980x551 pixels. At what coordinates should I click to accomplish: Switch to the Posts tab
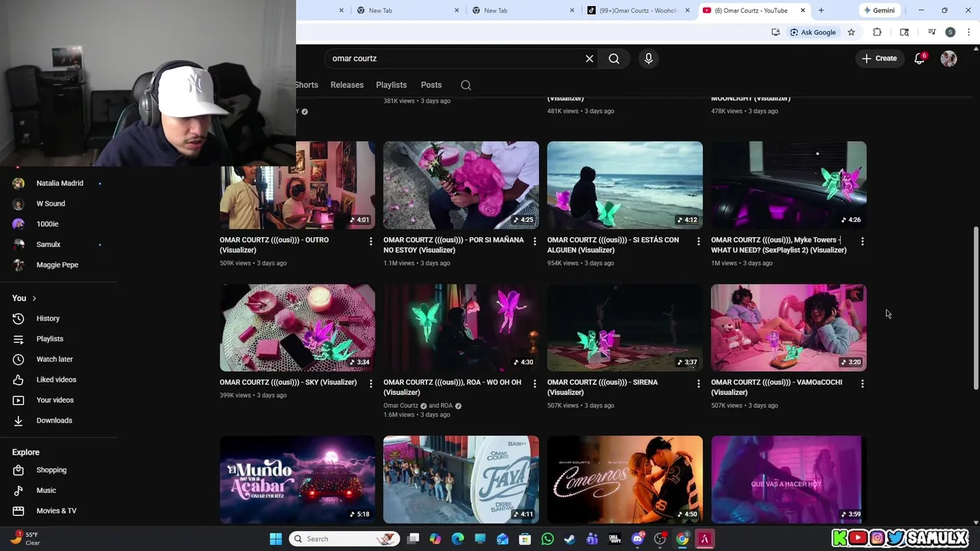[x=431, y=85]
